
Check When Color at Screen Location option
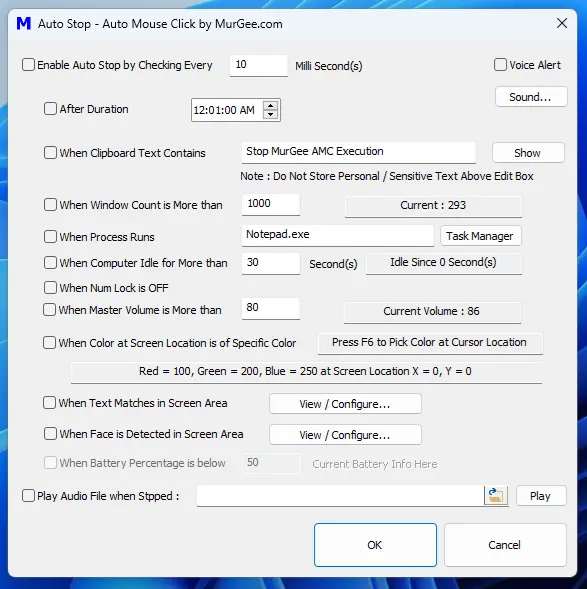pos(49,343)
